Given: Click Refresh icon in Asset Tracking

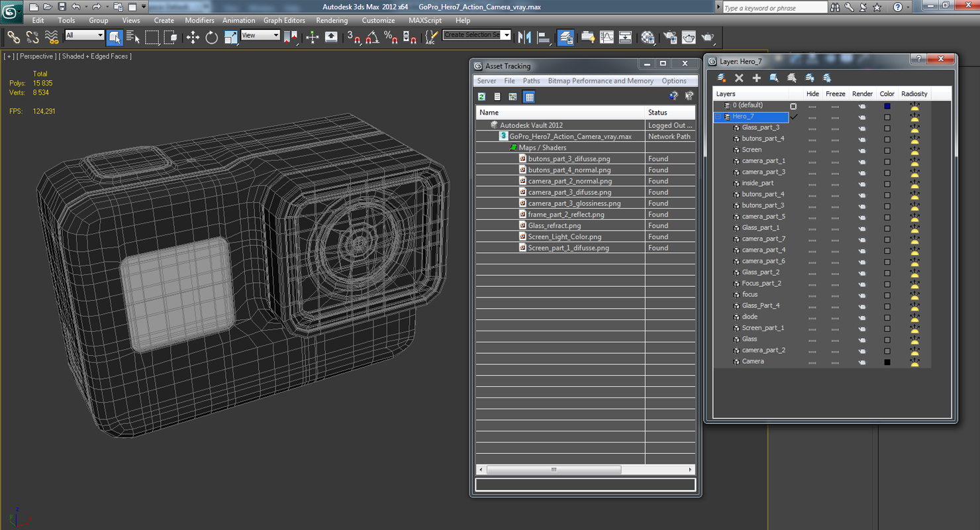Looking at the screenshot, I should click(481, 97).
